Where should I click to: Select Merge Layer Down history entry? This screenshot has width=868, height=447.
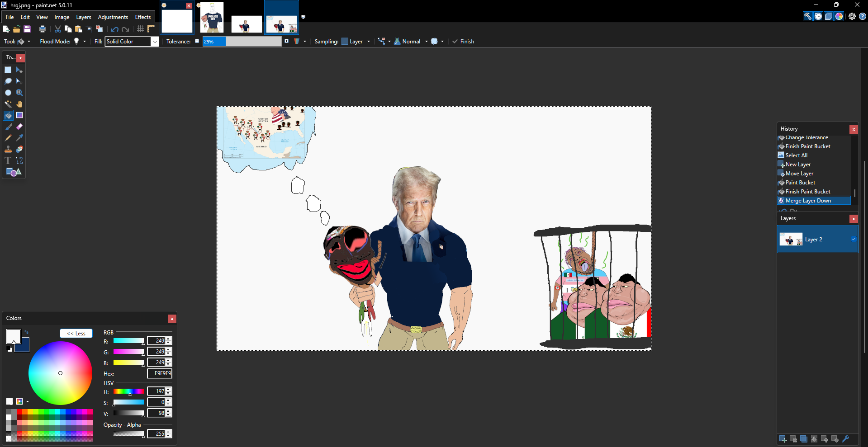pos(814,201)
